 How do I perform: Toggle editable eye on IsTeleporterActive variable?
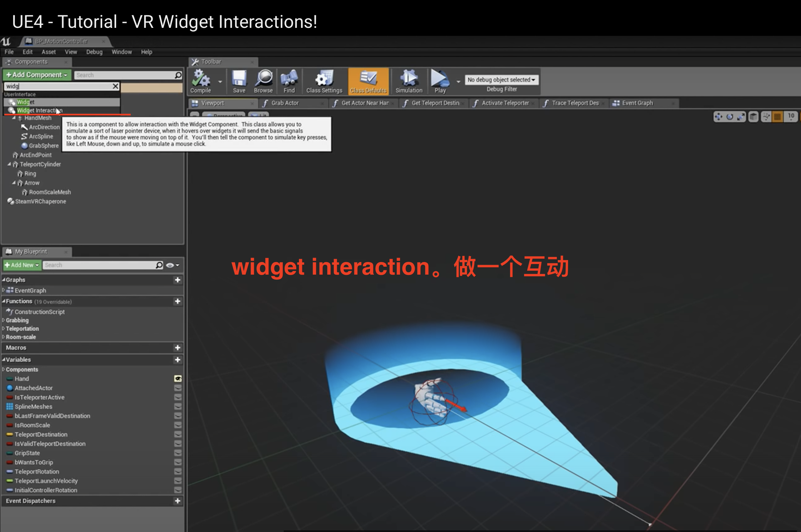(x=178, y=397)
